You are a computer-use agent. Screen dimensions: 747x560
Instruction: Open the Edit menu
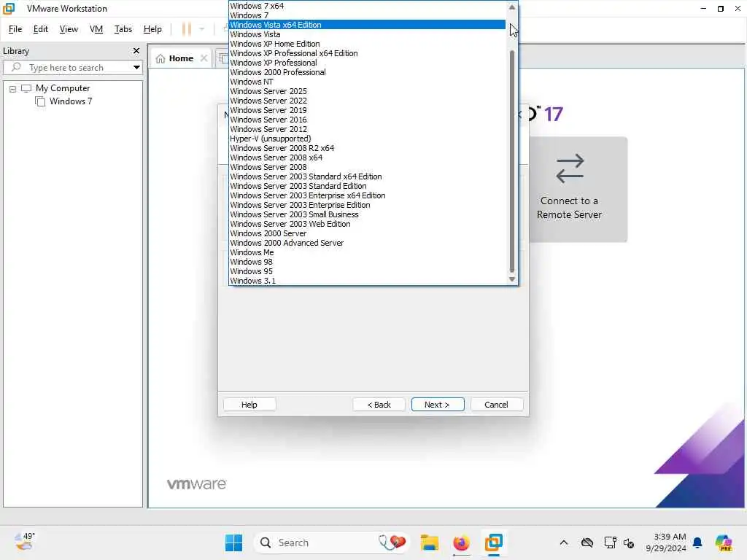click(41, 29)
